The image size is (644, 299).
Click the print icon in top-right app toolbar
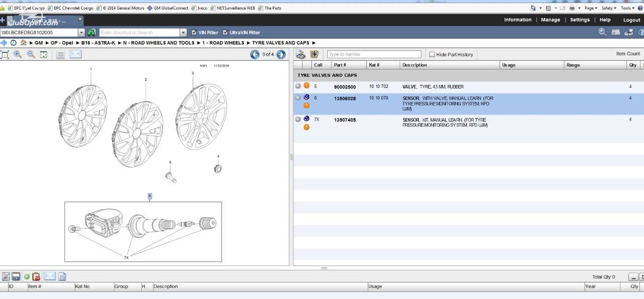pos(629,32)
